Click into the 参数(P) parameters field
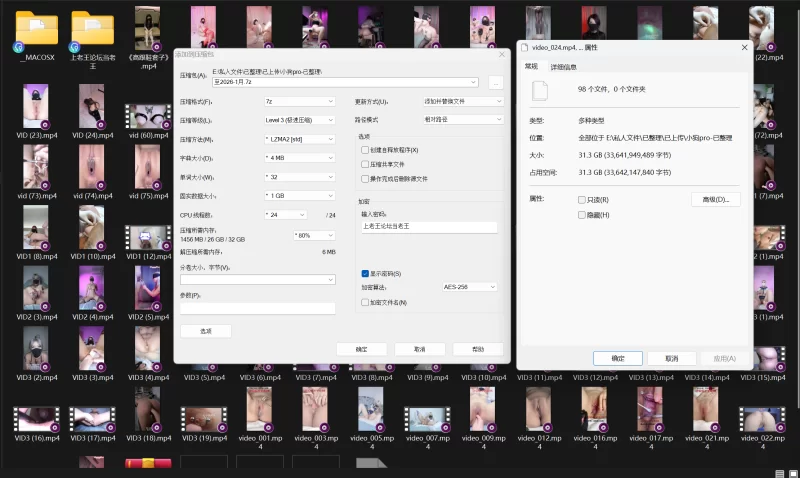800x478 pixels. (x=258, y=308)
